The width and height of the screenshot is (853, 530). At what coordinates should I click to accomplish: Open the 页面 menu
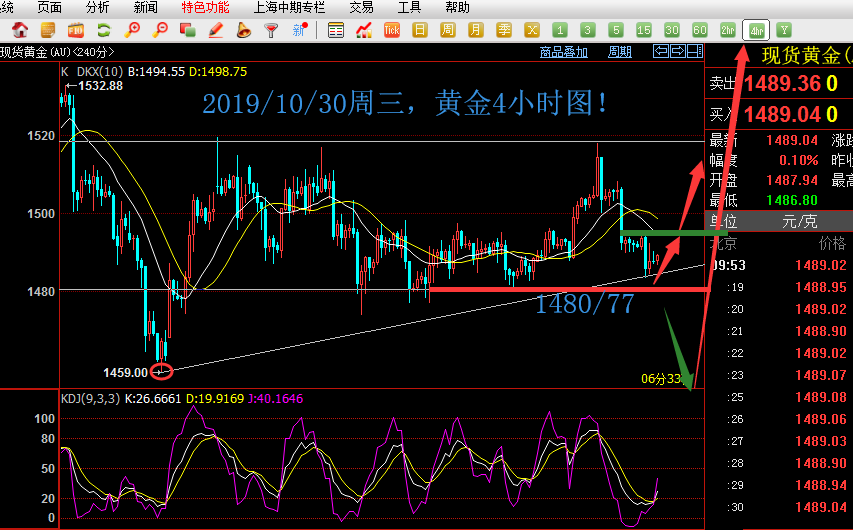tap(50, 7)
